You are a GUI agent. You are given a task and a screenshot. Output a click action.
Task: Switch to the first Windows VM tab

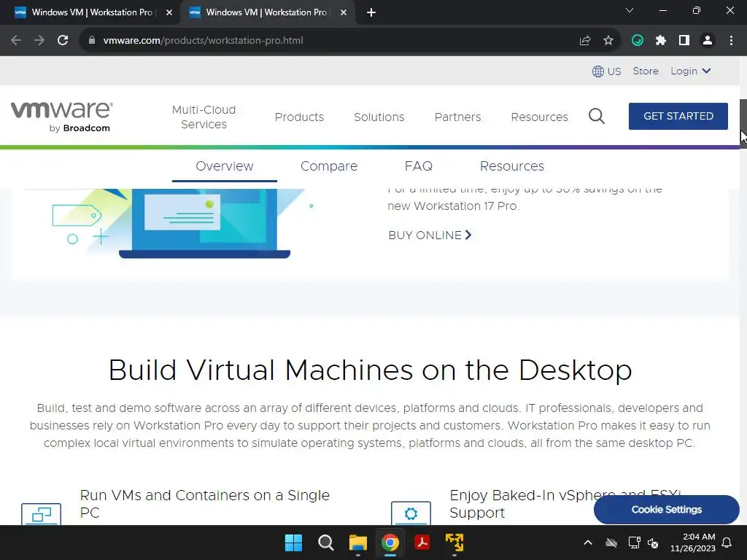[x=90, y=13]
